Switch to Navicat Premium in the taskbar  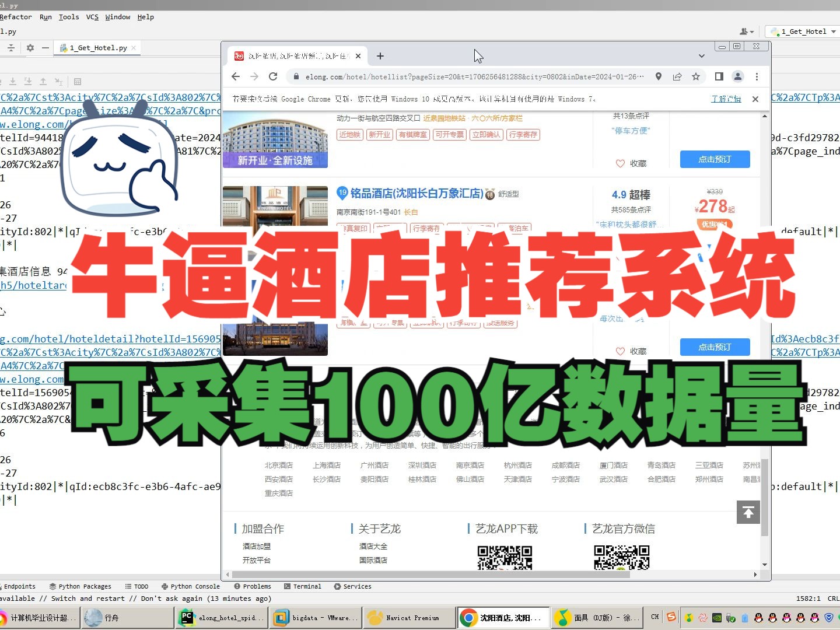(x=409, y=617)
